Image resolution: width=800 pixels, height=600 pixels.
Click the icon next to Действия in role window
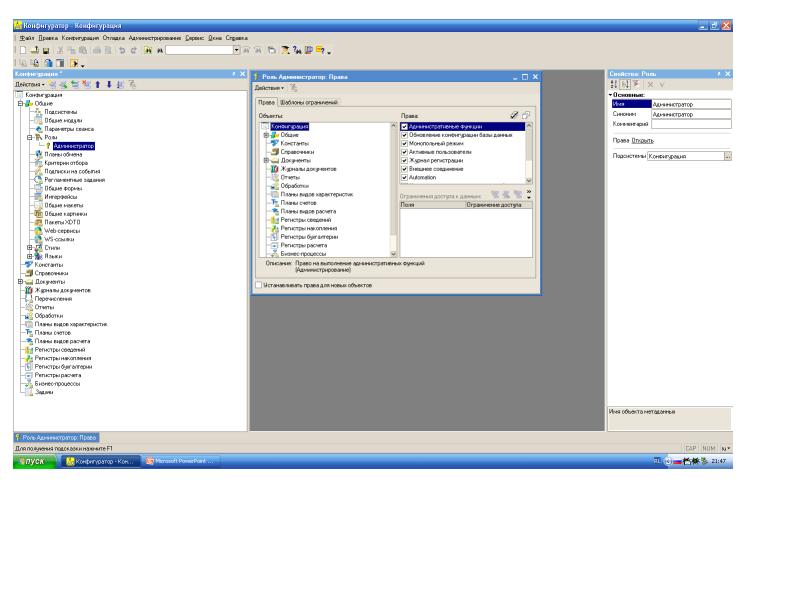coord(294,88)
